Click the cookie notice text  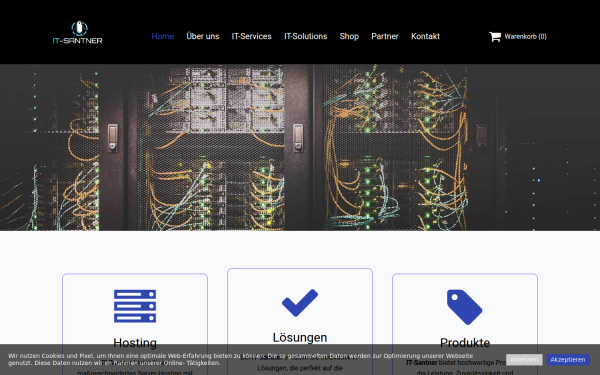(x=240, y=359)
